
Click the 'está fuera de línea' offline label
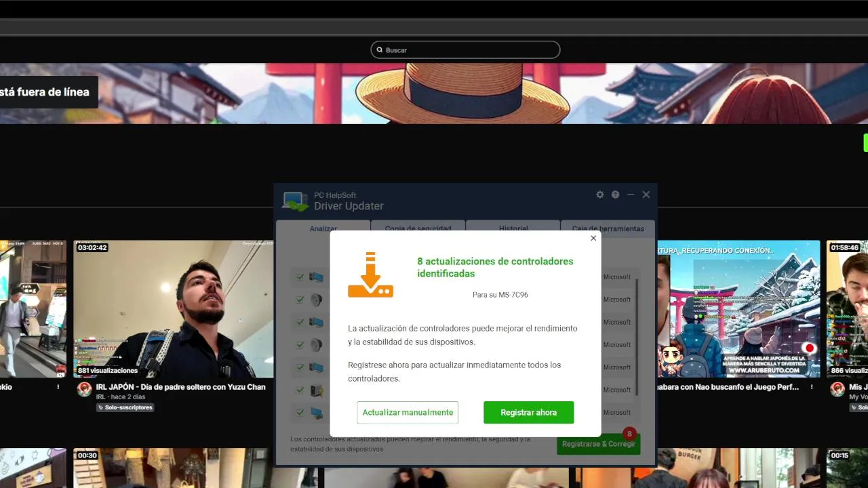(x=45, y=92)
